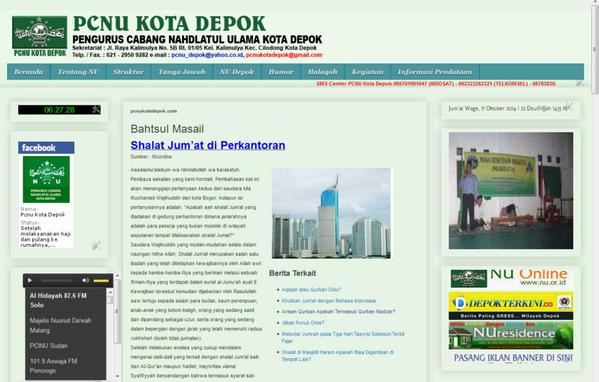The image size is (599, 382).
Task: Click the radio widget scroll down arrow
Action: tap(117, 376)
